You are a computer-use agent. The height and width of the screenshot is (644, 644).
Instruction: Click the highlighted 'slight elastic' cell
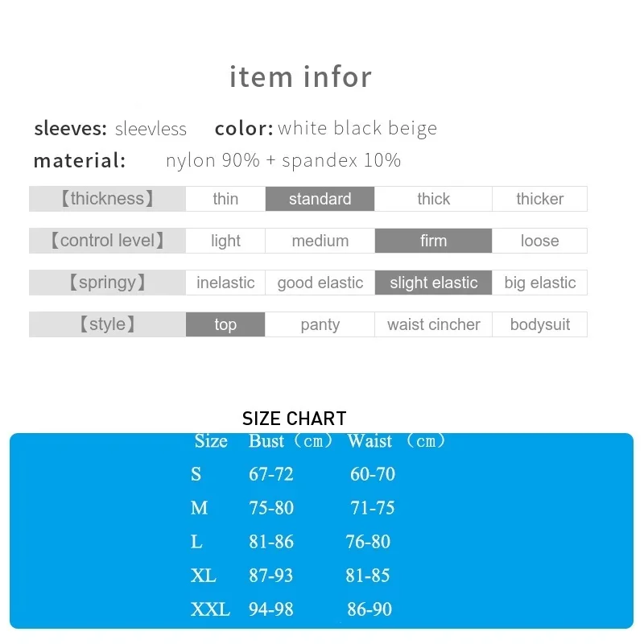433,283
